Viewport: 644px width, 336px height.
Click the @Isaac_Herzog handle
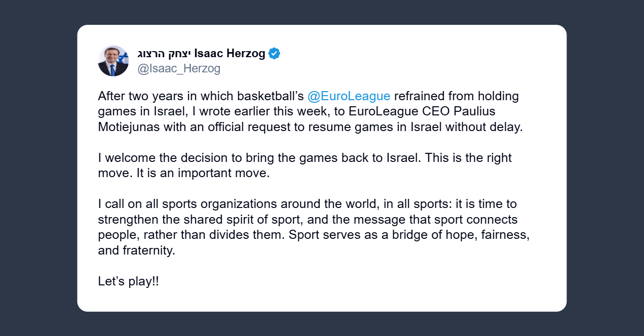[179, 68]
